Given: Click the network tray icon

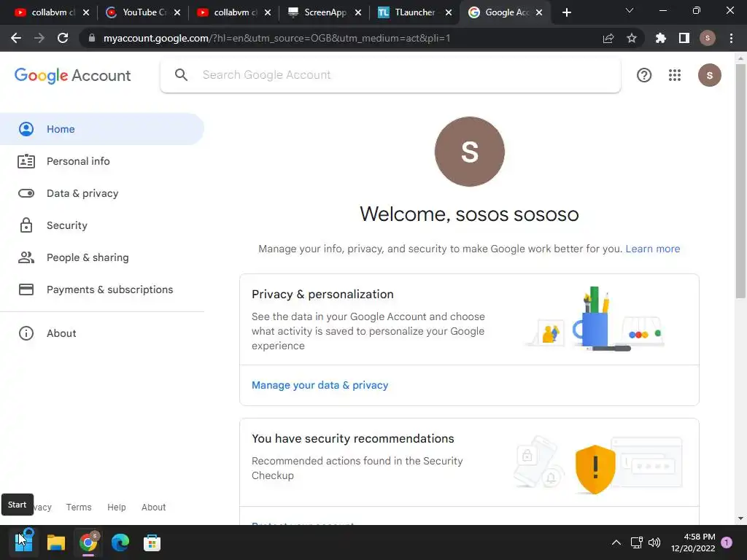Looking at the screenshot, I should point(636,542).
